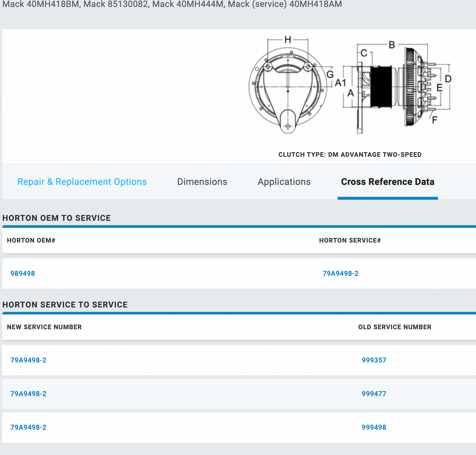
Task: Click 79A9498-2 in the row with 999498
Action: [x=28, y=428]
